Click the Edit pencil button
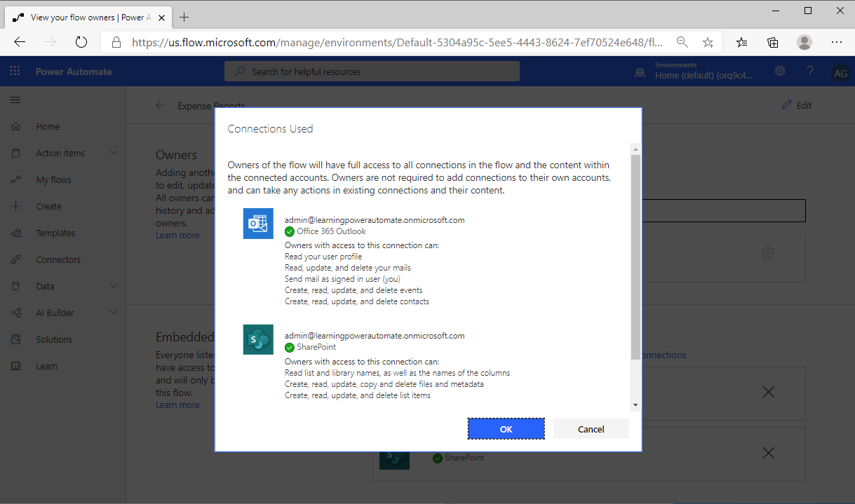 click(797, 105)
